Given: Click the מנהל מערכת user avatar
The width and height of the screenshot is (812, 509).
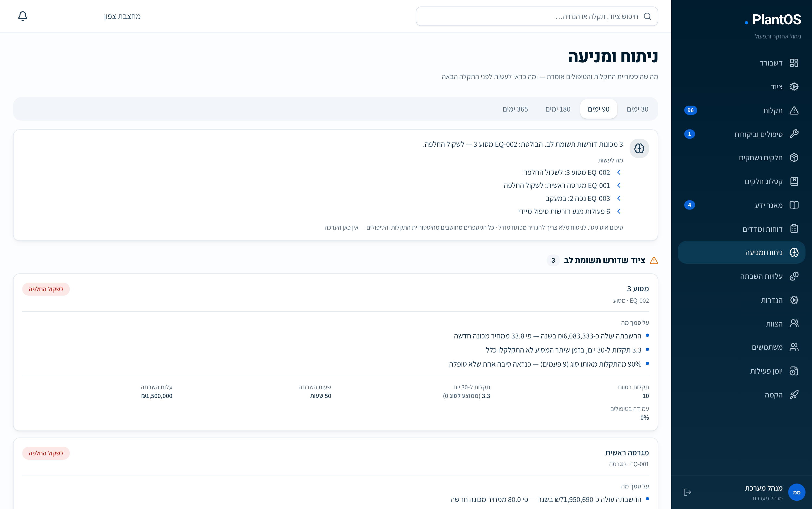Looking at the screenshot, I should point(797,492).
